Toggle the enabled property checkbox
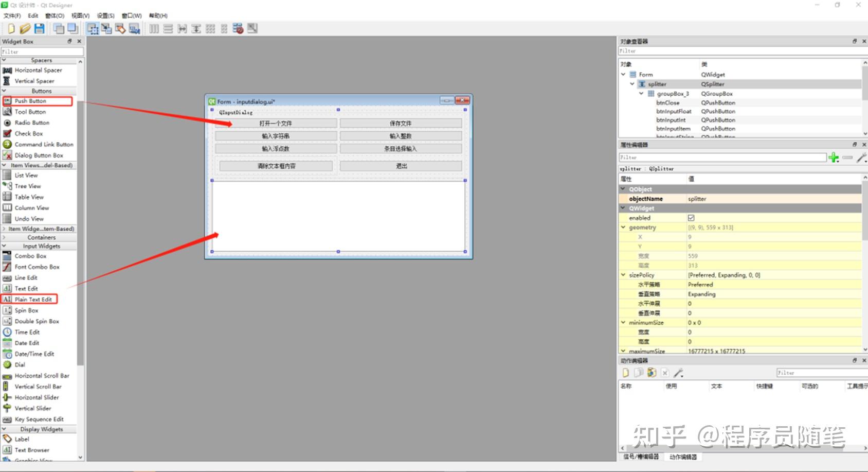This screenshot has width=868, height=472. pos(691,218)
